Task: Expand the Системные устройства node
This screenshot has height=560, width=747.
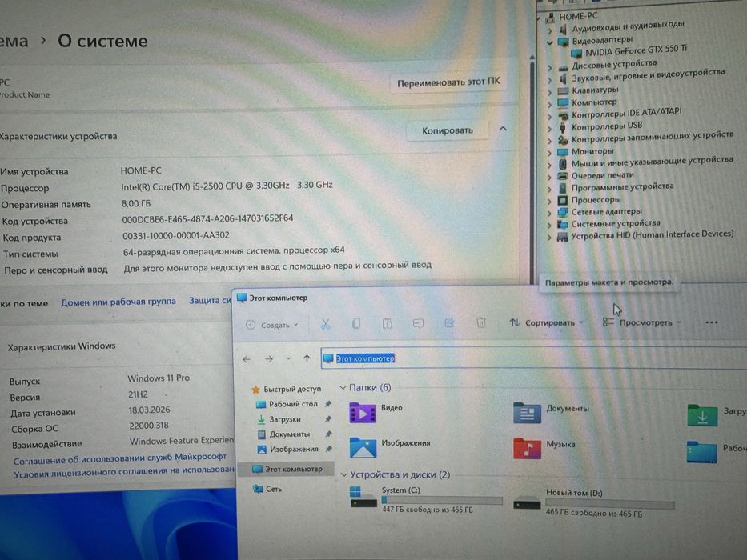Action: pos(550,225)
